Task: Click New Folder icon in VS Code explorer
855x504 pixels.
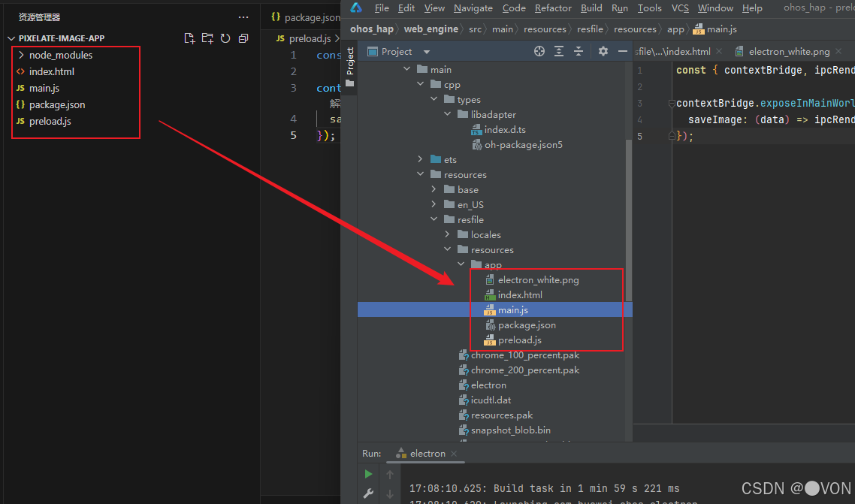Action: 207,38
